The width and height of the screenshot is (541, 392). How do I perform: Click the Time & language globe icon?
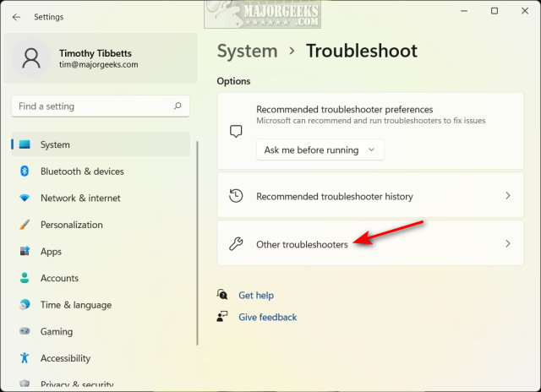[25, 304]
